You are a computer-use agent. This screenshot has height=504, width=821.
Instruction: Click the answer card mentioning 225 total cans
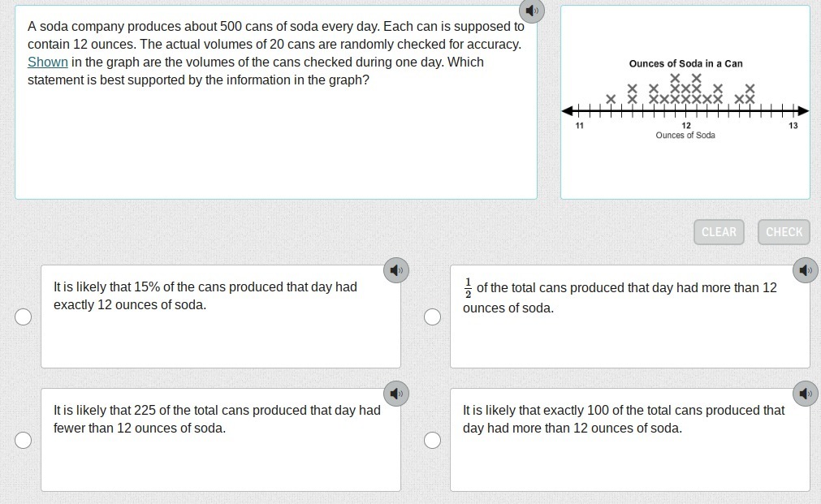221,440
